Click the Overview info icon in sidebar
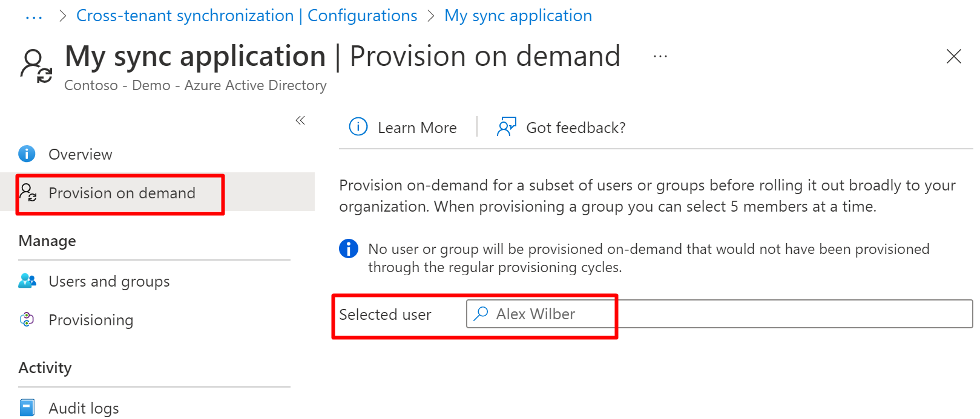The width and height of the screenshot is (980, 419). pos(27,154)
